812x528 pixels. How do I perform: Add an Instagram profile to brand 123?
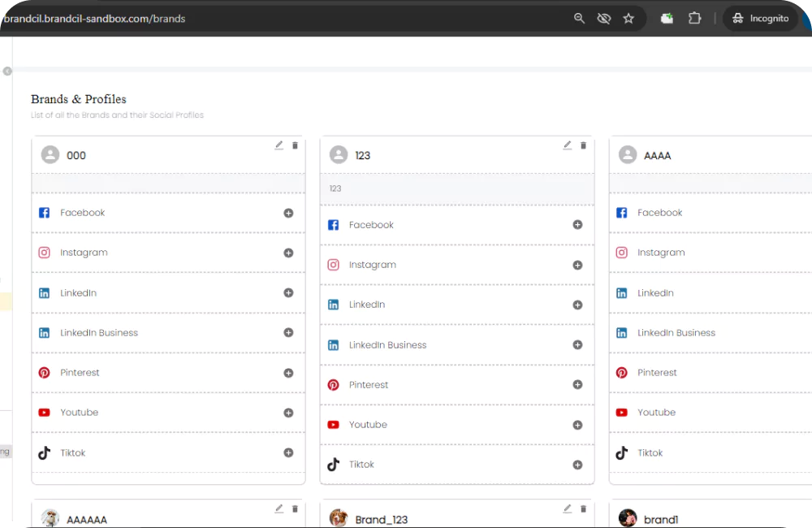(x=577, y=266)
